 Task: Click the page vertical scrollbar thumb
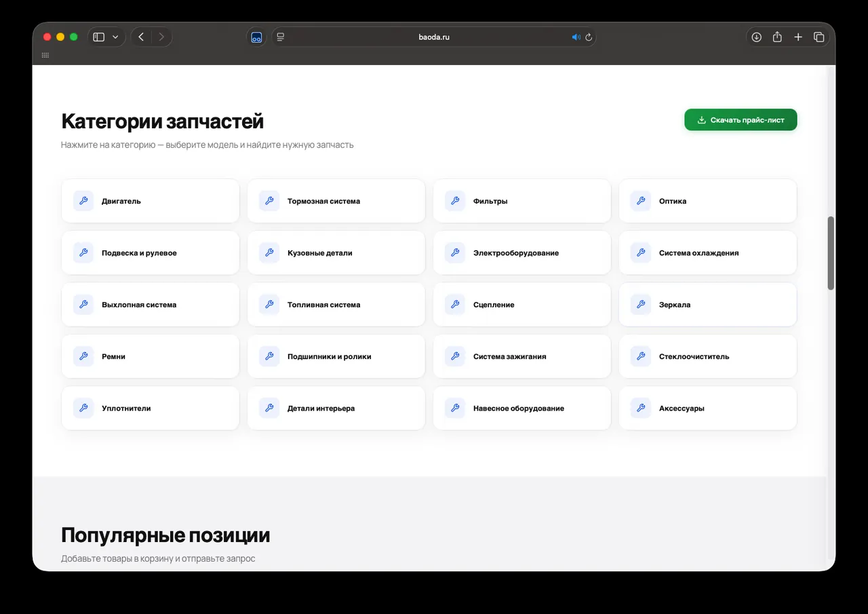pyautogui.click(x=831, y=253)
